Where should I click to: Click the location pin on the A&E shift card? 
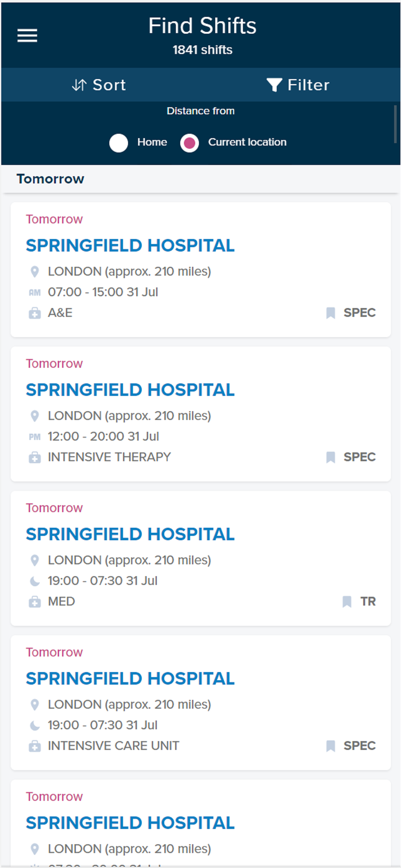(35, 272)
